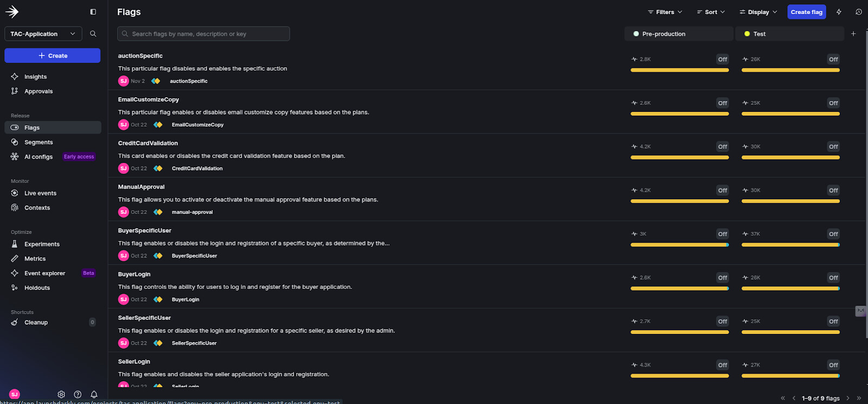Open Experiments from the sidebar
Viewport: 868px width, 404px height.
click(42, 244)
